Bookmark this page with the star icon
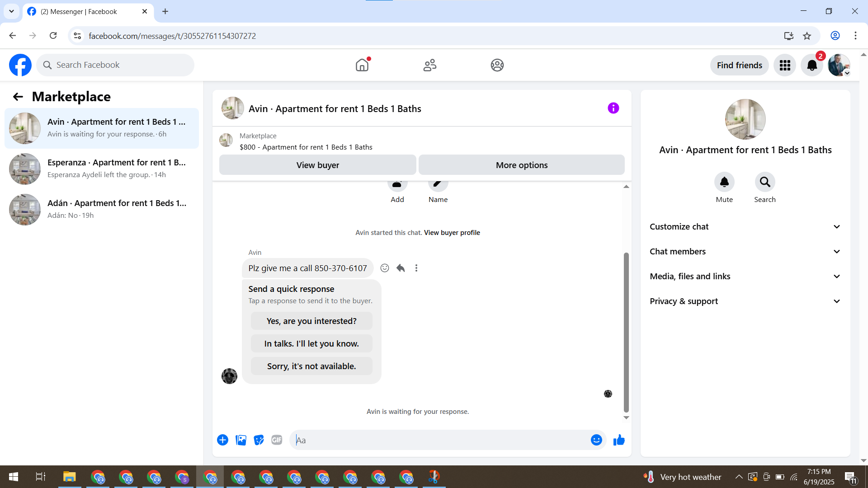 (807, 36)
